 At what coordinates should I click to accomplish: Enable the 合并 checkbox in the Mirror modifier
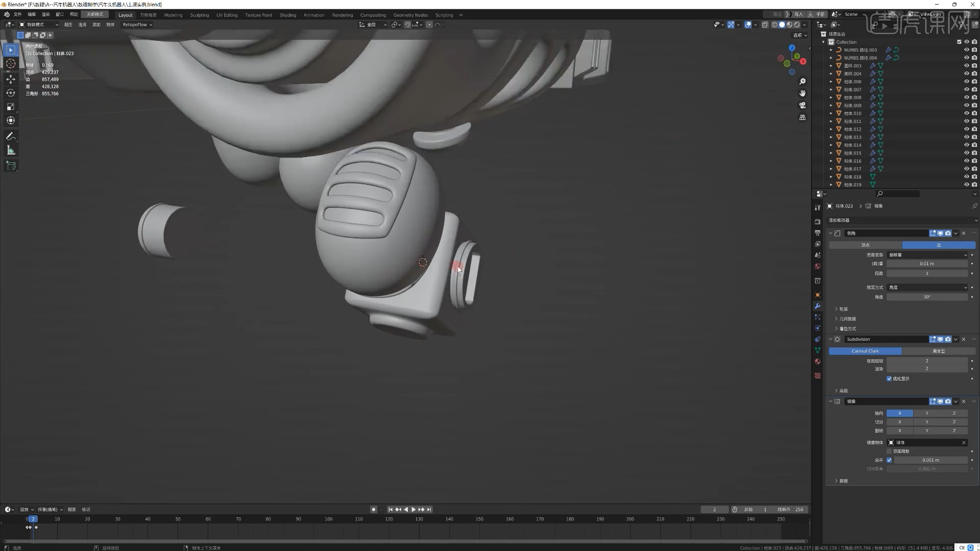click(889, 460)
